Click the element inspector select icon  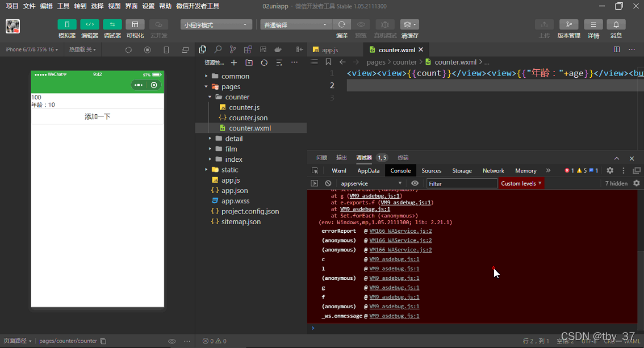point(315,171)
